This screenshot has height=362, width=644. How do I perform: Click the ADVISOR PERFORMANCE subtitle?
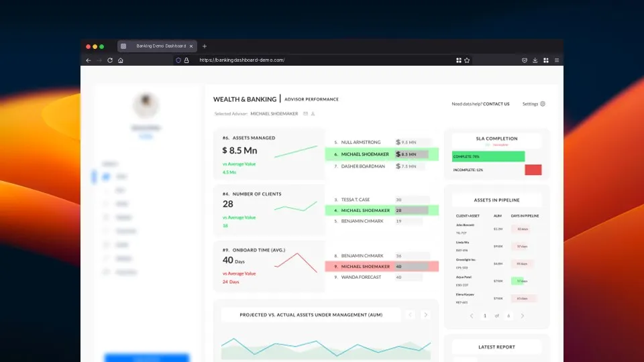tap(311, 99)
